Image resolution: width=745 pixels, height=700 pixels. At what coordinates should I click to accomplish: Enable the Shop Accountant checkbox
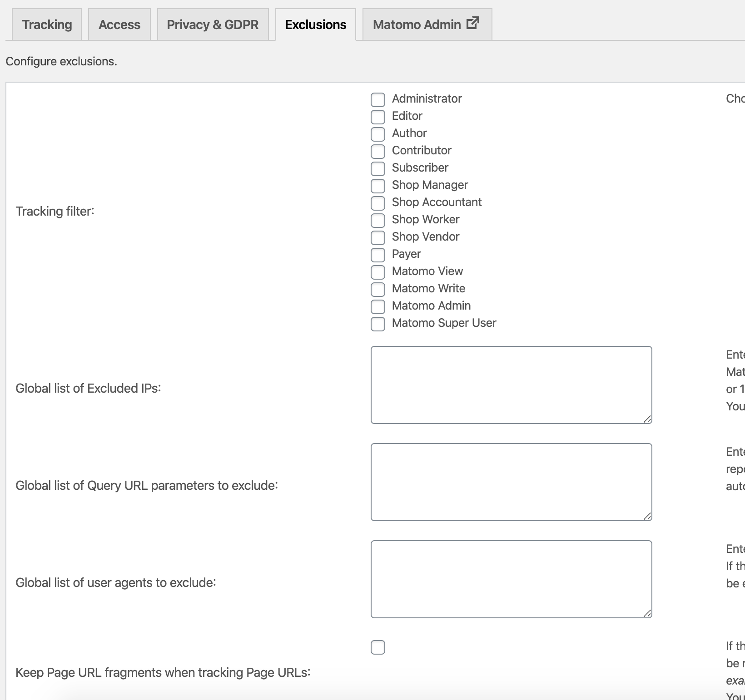tap(378, 203)
